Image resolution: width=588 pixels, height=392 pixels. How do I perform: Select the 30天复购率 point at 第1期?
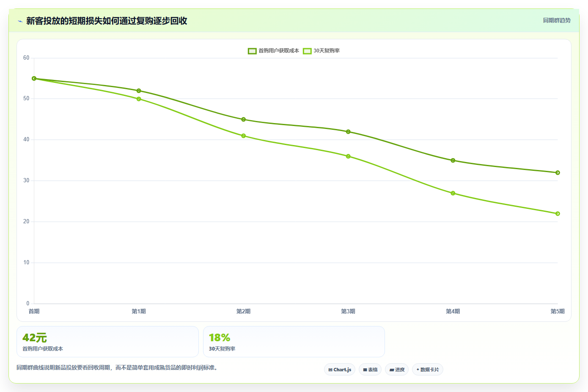pos(139,99)
